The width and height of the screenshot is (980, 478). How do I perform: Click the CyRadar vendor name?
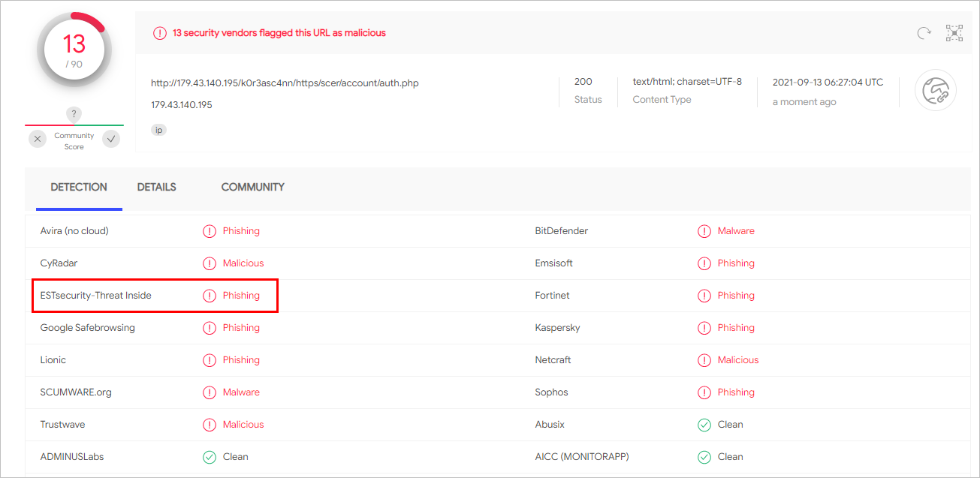(59, 263)
